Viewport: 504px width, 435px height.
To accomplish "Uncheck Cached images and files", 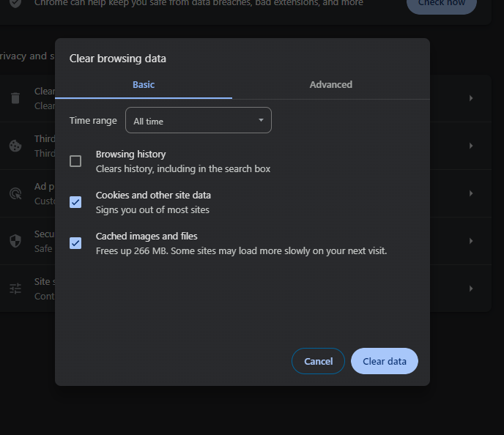I will coord(75,243).
